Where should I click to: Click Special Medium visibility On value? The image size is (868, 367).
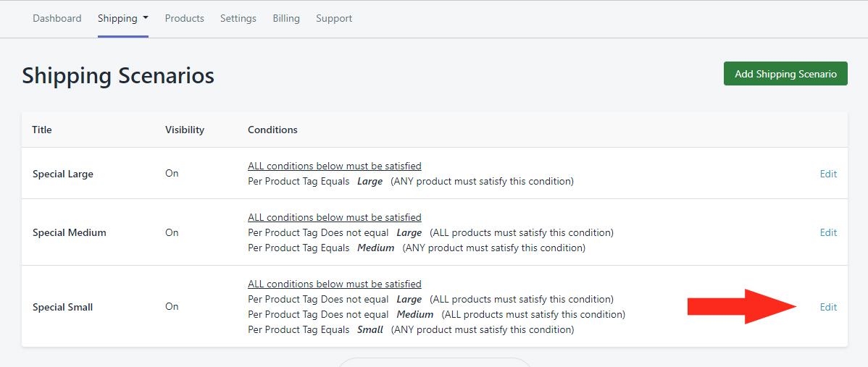[172, 233]
